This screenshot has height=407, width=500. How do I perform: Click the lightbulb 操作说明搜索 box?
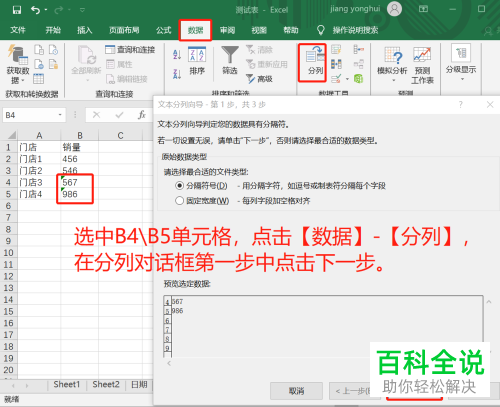pos(348,30)
